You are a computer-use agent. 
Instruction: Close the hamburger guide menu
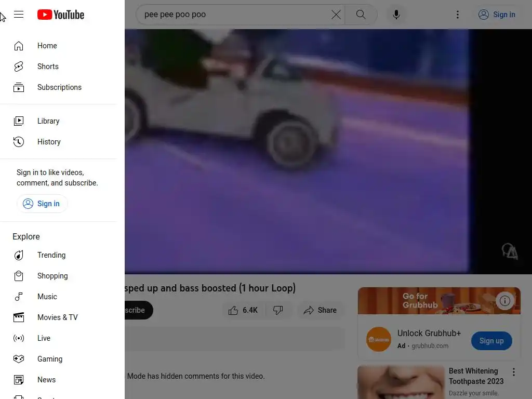(x=19, y=14)
